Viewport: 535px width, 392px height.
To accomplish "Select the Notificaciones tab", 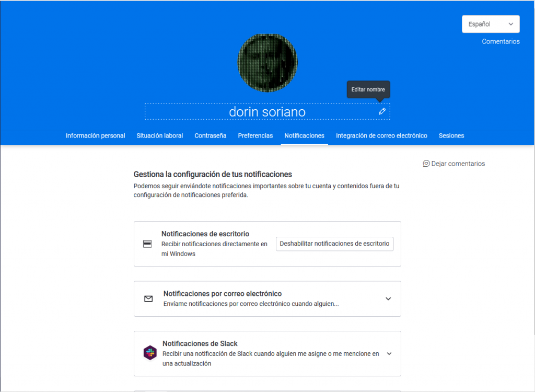I will click(x=304, y=135).
